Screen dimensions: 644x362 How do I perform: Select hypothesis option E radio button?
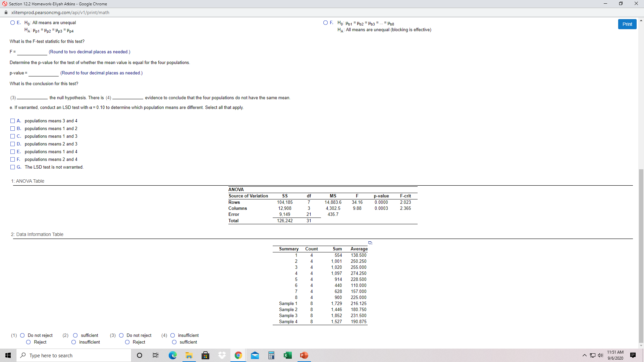(x=13, y=23)
